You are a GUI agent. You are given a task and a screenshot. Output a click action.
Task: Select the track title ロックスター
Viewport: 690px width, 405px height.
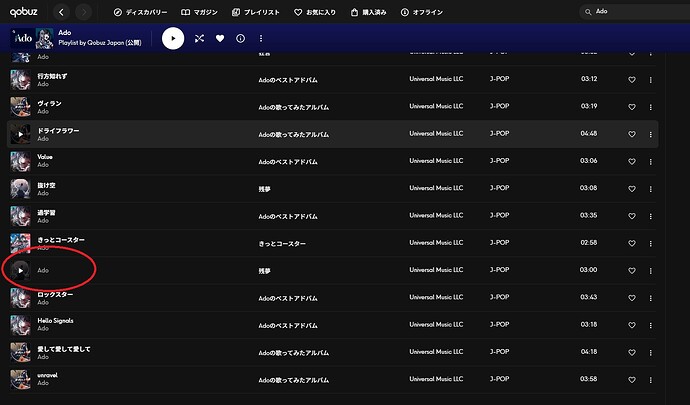point(55,294)
